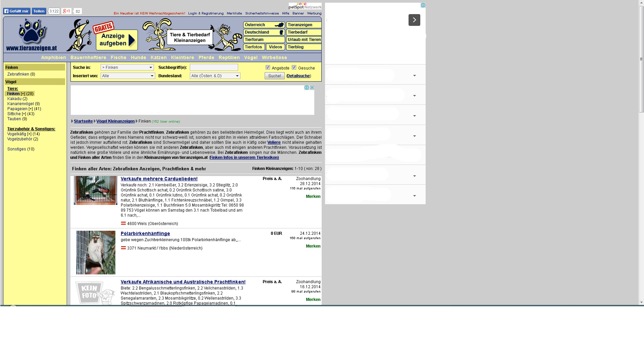Select the Hunde category in navigation bar
The image size is (644, 354).
(x=138, y=57)
